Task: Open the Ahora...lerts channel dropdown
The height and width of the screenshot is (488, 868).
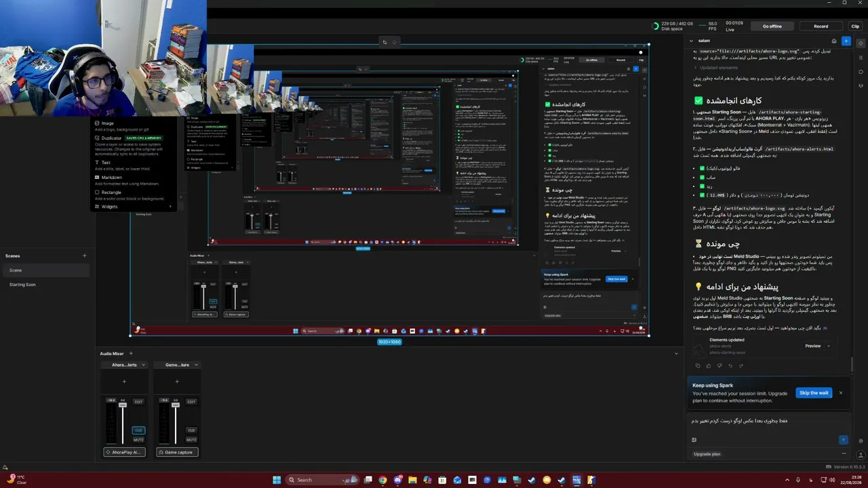Action: pos(143,365)
